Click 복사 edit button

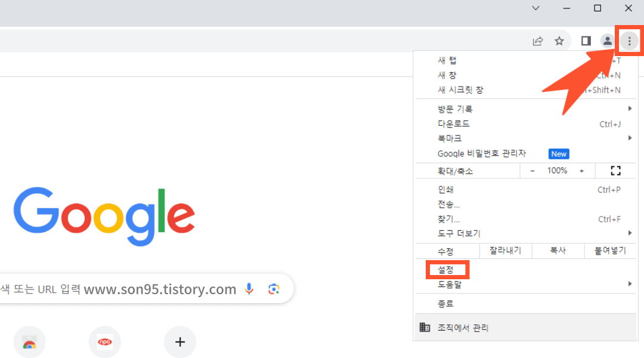[x=558, y=251]
